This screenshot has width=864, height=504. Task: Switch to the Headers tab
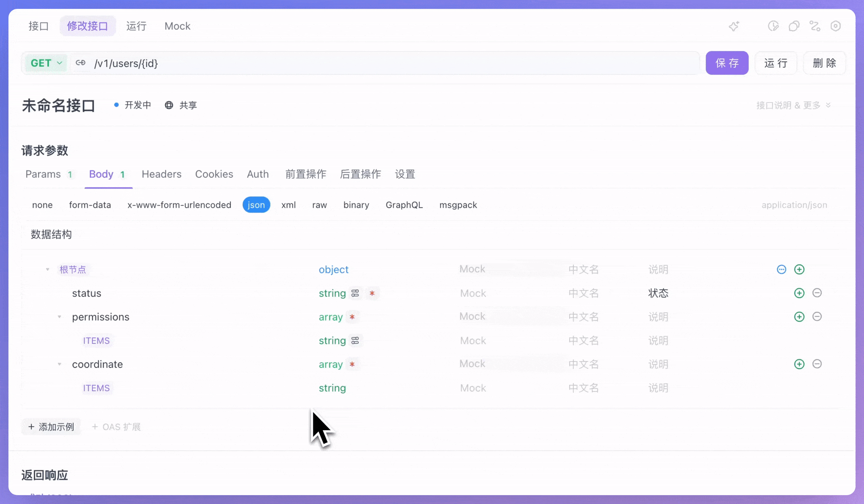click(161, 174)
